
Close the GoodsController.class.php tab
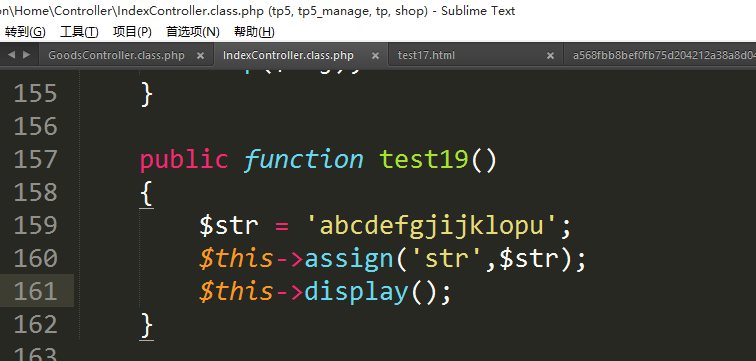click(201, 56)
